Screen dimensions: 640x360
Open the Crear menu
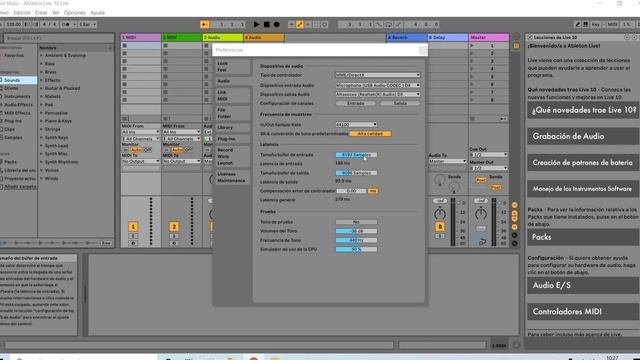coord(41,13)
